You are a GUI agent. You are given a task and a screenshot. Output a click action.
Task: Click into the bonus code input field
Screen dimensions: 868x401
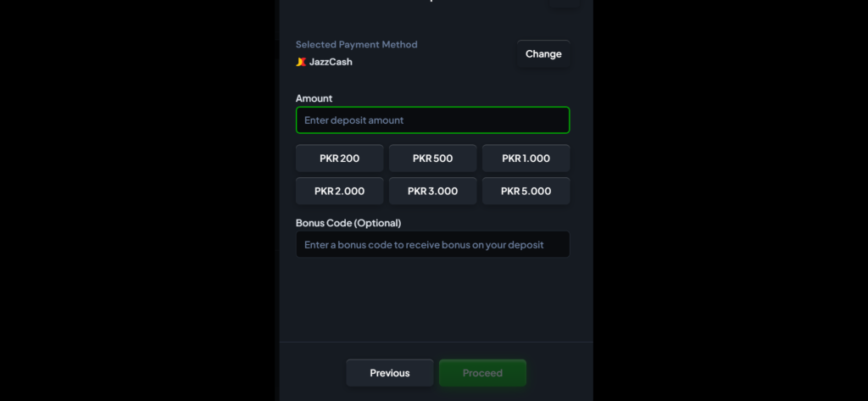point(432,244)
